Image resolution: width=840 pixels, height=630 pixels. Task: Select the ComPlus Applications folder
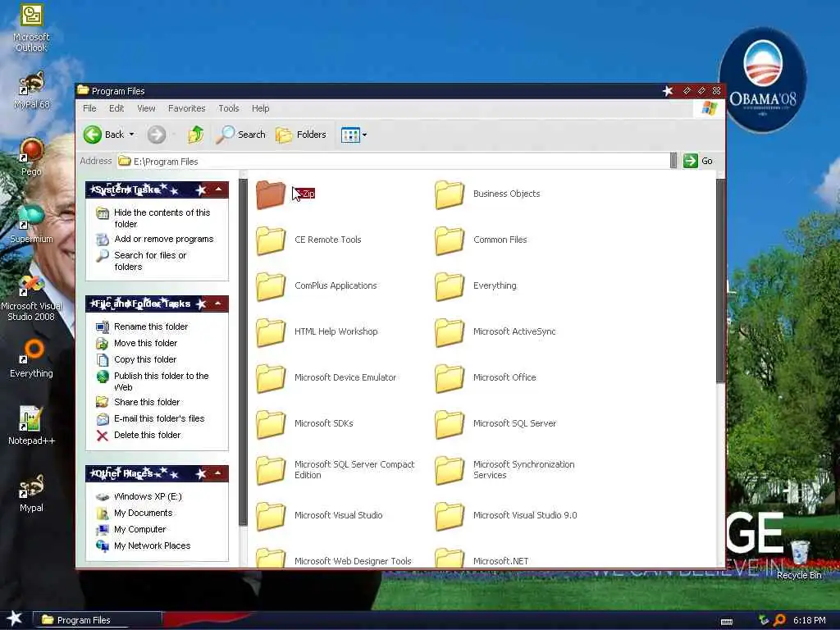point(317,285)
